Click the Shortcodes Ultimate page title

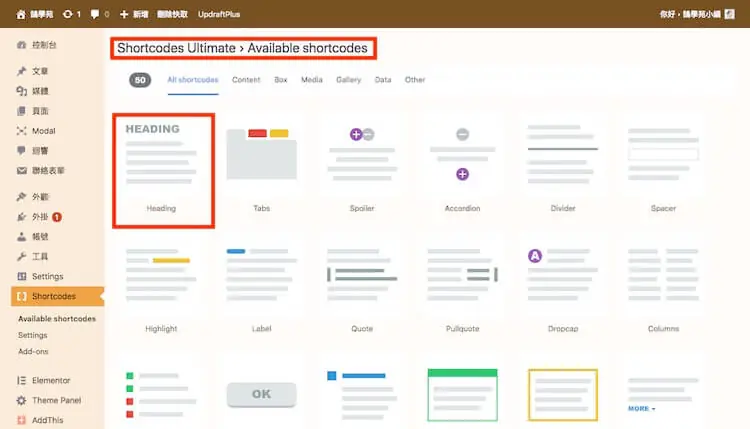click(243, 48)
